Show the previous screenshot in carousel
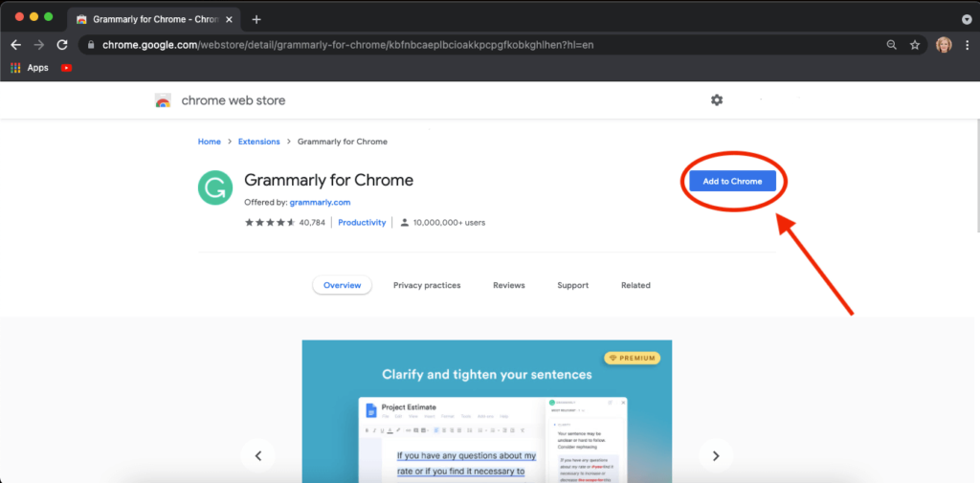Viewport: 980px width, 483px height. [x=258, y=455]
